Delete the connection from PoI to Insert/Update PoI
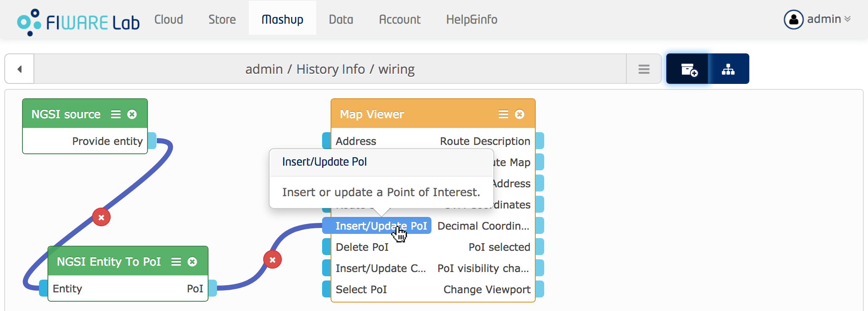Image resolution: width=868 pixels, height=311 pixels. [x=273, y=260]
